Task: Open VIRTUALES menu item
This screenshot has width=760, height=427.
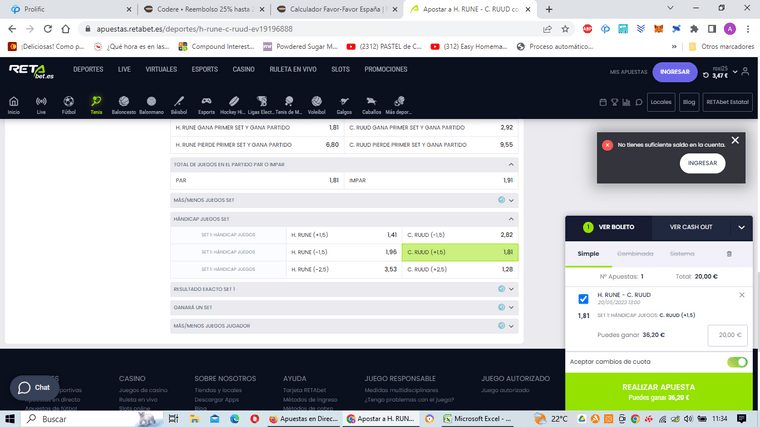Action: click(161, 69)
